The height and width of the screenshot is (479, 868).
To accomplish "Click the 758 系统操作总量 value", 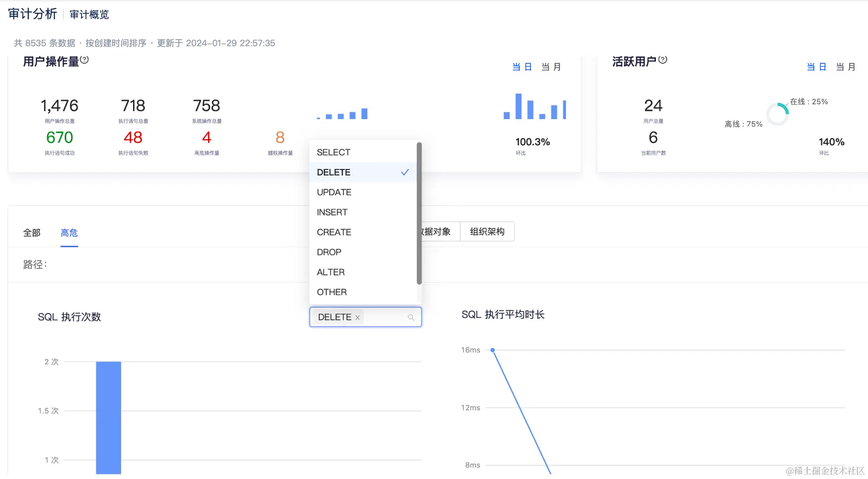I will [x=207, y=105].
